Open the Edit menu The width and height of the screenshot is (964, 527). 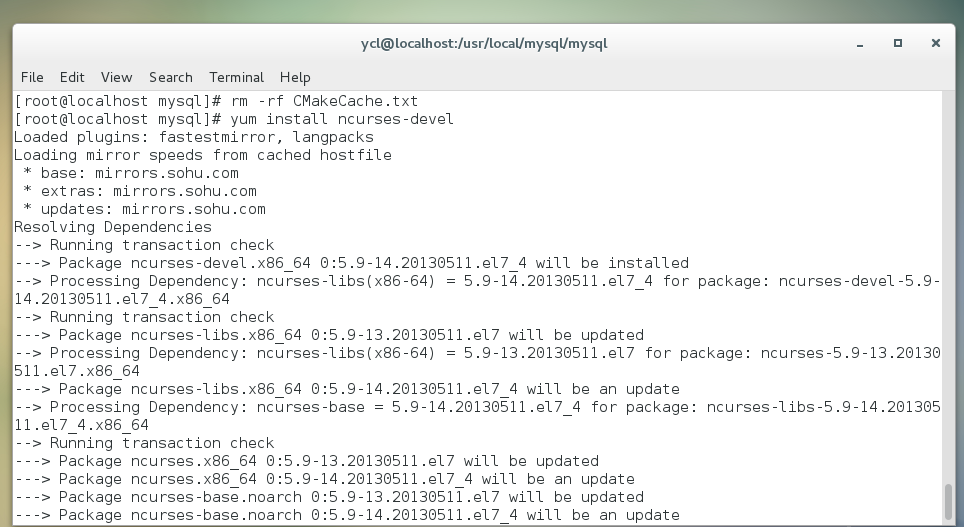(x=72, y=77)
